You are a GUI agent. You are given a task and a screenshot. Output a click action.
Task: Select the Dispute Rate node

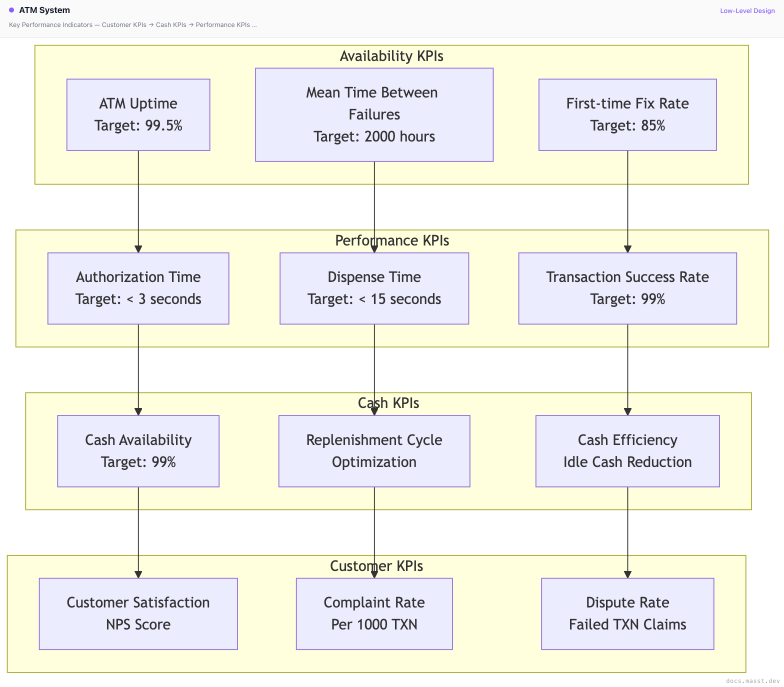[627, 614]
